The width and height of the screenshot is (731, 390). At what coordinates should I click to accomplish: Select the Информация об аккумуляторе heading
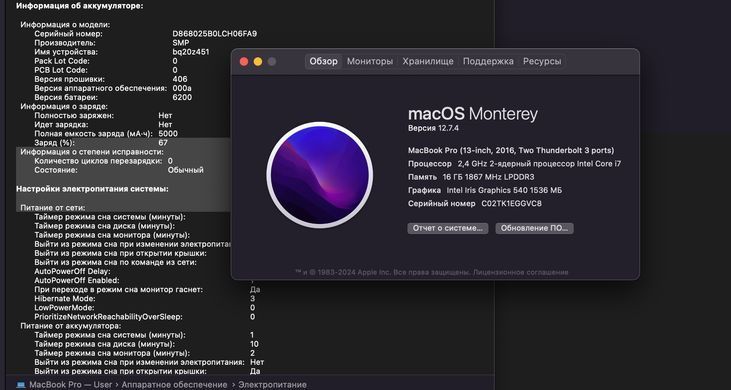[80, 6]
